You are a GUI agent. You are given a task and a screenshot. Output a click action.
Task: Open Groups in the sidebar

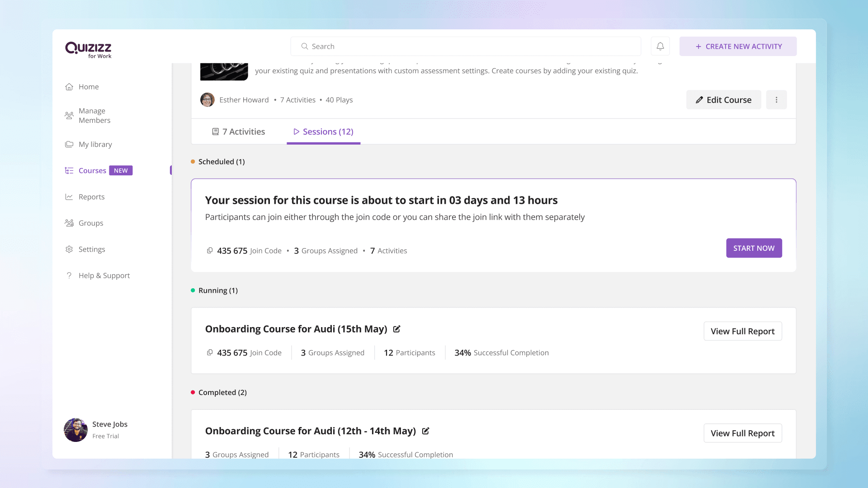pyautogui.click(x=90, y=223)
